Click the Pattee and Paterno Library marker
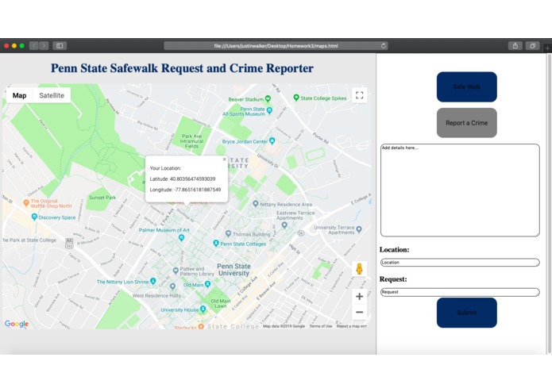This screenshot has height=392, width=552. (176, 271)
